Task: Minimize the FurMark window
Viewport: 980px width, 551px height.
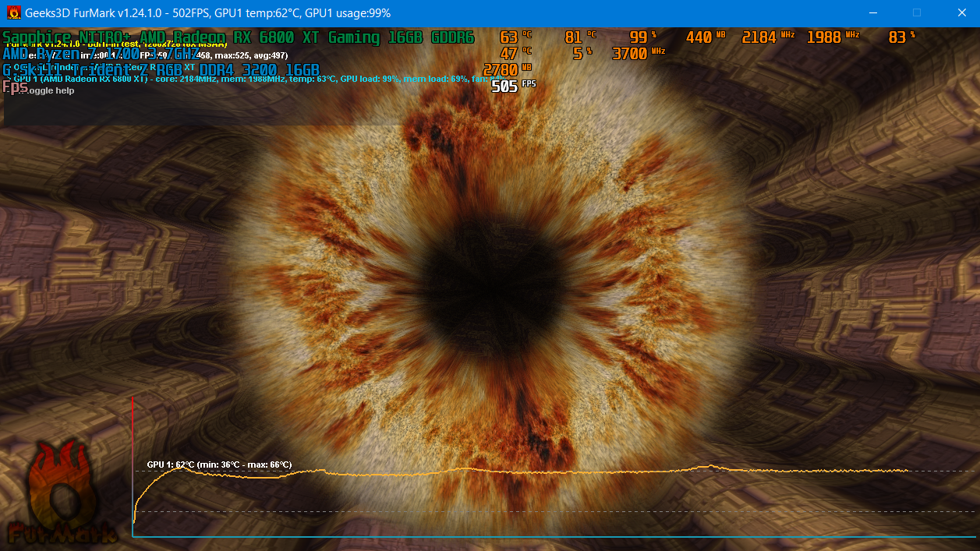Action: coord(872,13)
